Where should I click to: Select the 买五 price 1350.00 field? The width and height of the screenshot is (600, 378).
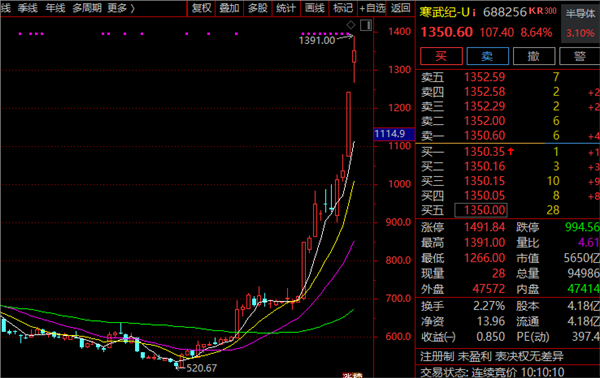click(x=481, y=210)
